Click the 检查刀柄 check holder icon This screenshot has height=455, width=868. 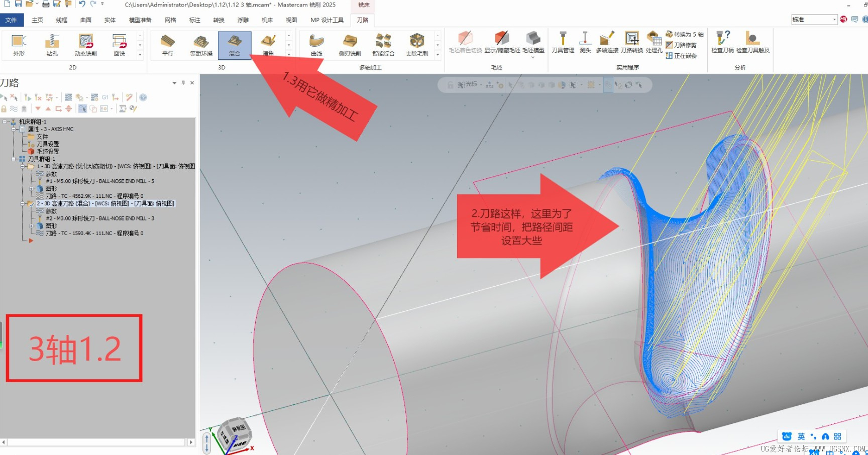pos(722,42)
